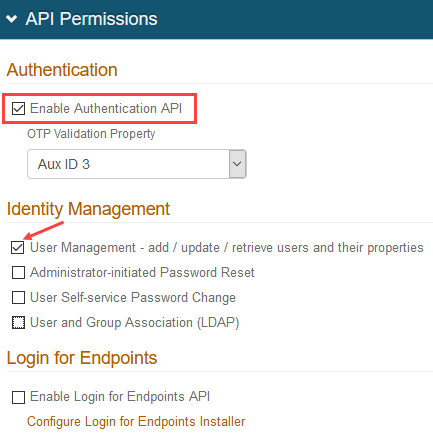
Task: Click the Administrator-initiated Password Reset label
Action: [142, 273]
